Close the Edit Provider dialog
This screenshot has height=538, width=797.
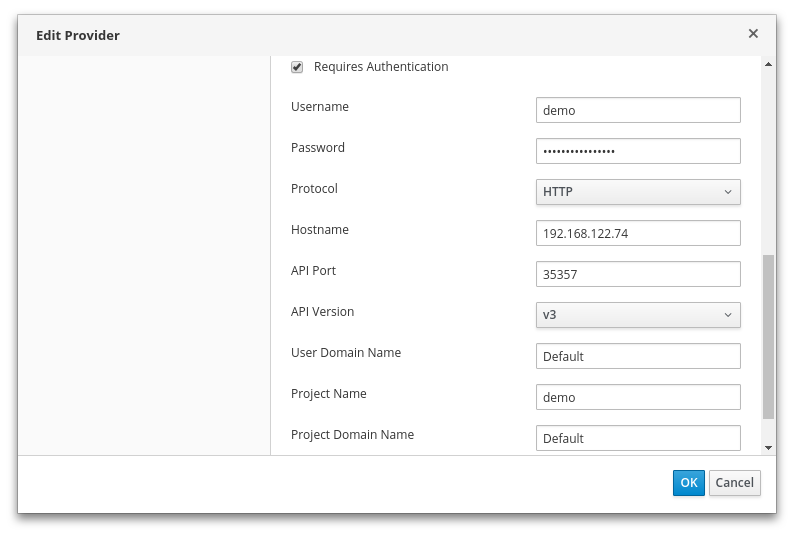(x=753, y=33)
